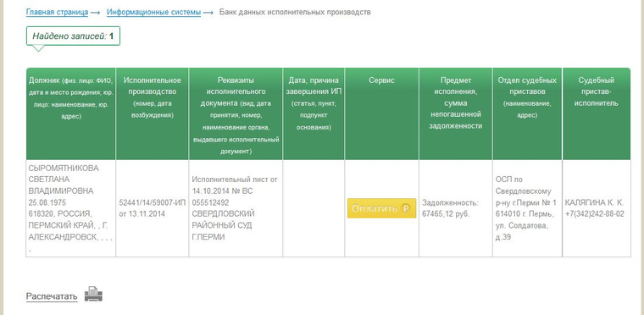Click the printer icon next to Распечатать
Screen dimensions: 644x315
pyautogui.click(x=93, y=294)
